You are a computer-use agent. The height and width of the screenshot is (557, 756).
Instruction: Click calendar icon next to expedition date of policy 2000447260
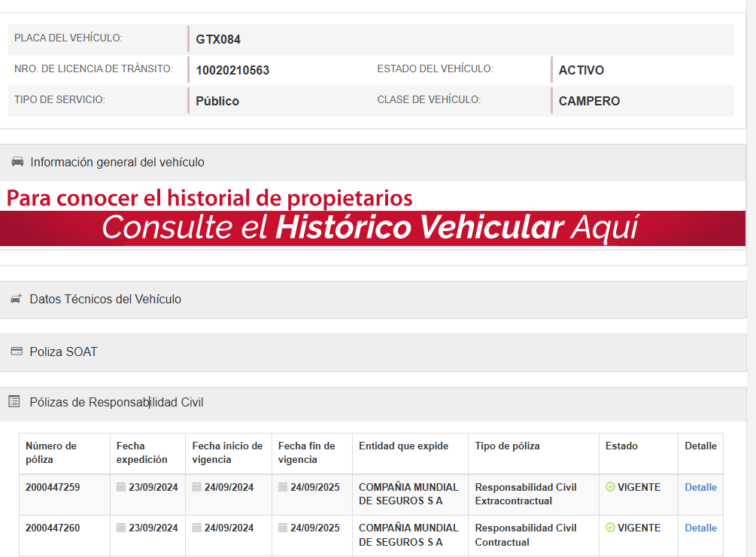121,528
